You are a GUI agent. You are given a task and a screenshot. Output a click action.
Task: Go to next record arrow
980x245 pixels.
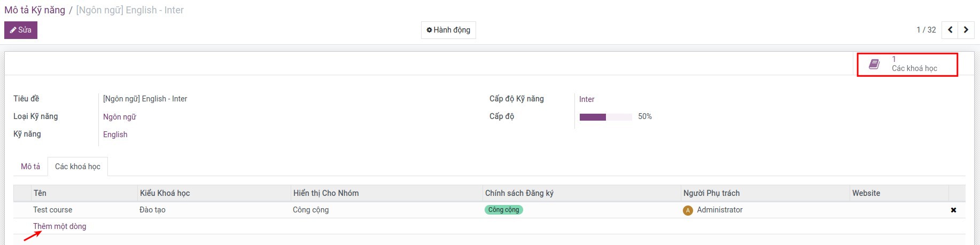[966, 30]
